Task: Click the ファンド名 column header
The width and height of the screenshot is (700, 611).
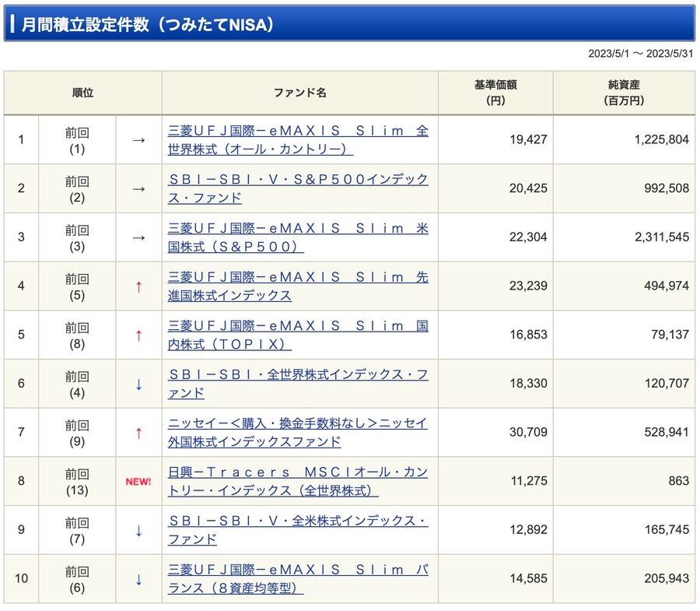Action: tap(300, 93)
